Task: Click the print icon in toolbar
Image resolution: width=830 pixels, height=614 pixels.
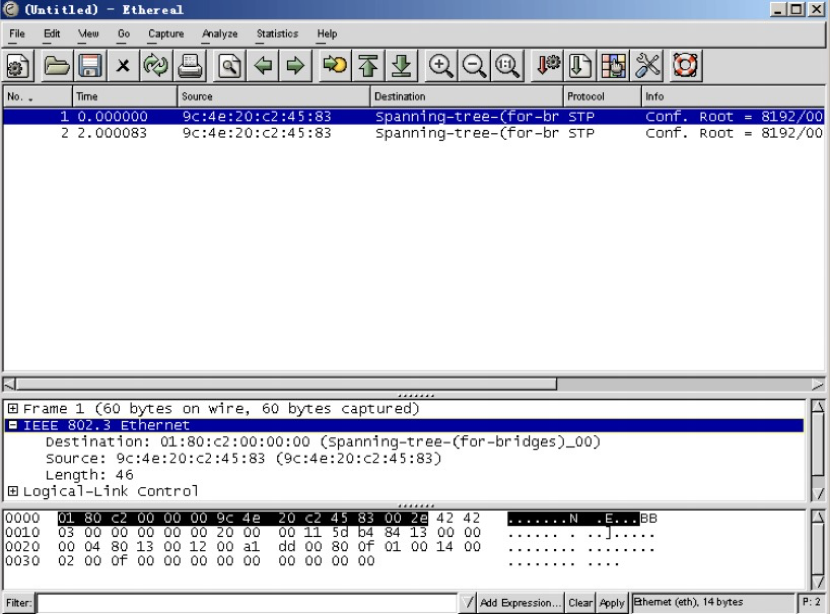Action: point(189,66)
